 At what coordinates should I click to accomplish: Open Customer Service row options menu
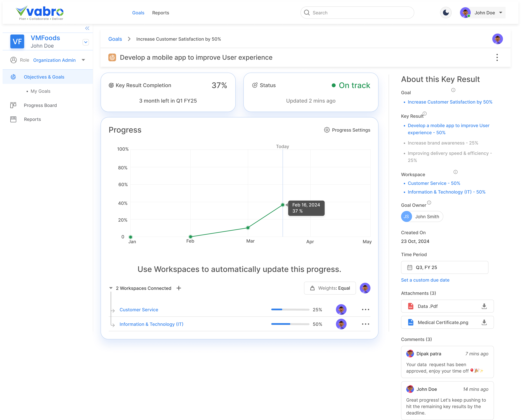point(365,310)
